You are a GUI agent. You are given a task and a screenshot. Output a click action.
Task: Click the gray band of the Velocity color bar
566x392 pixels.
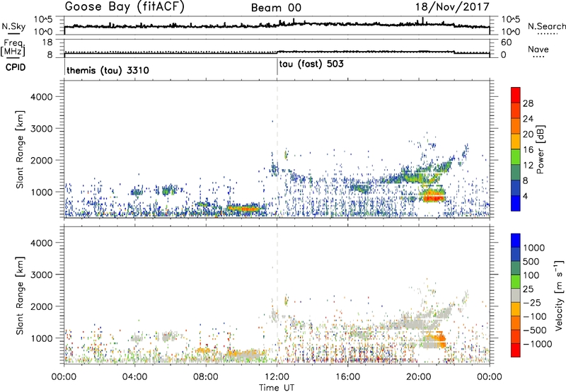tap(516, 296)
